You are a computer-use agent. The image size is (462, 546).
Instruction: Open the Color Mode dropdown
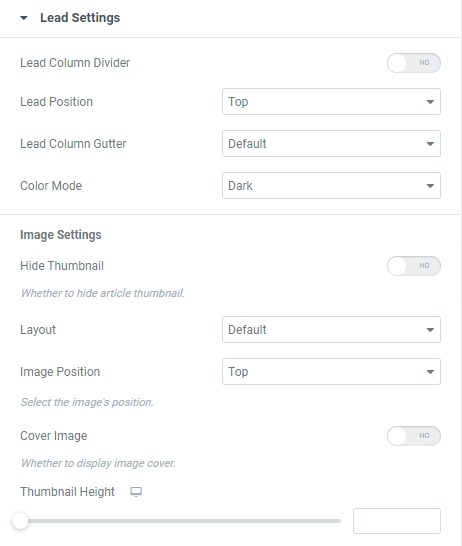tap(331, 186)
